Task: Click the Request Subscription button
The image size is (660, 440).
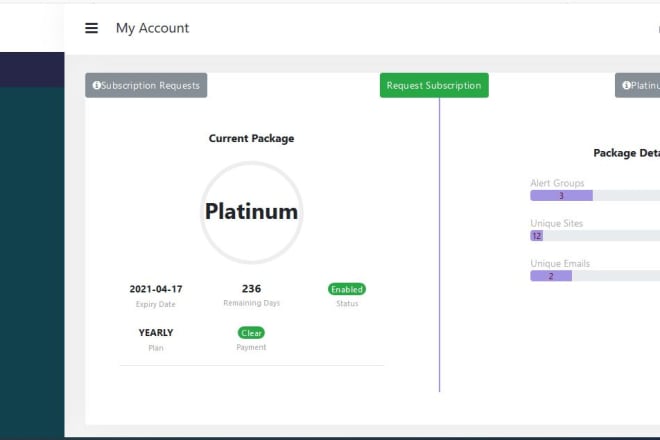Action: tap(434, 85)
